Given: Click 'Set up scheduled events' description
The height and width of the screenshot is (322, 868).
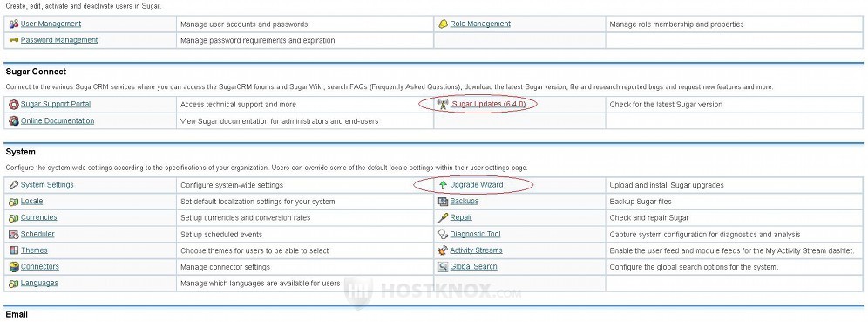Looking at the screenshot, I should [221, 235].
